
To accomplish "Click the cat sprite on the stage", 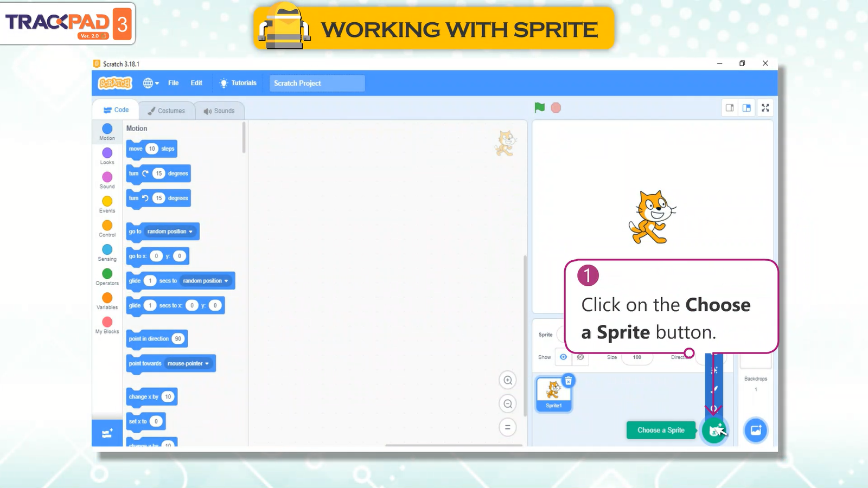I will click(x=652, y=217).
